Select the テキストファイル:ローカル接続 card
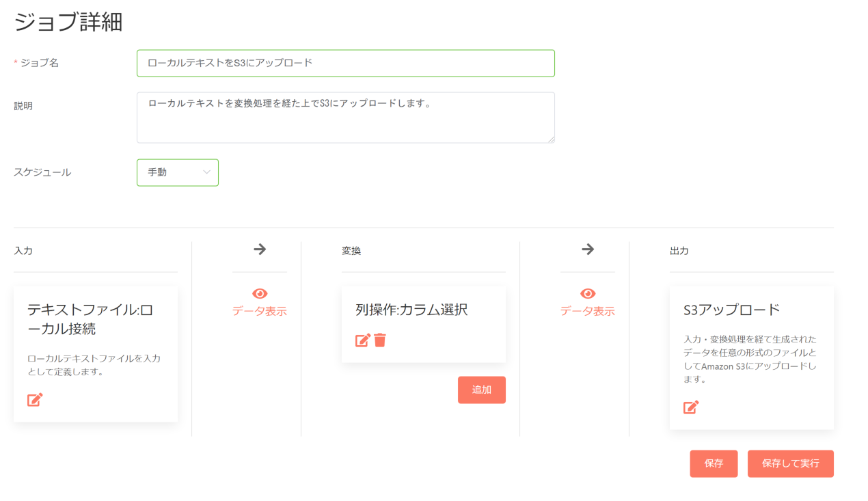The image size is (868, 501). [95, 353]
